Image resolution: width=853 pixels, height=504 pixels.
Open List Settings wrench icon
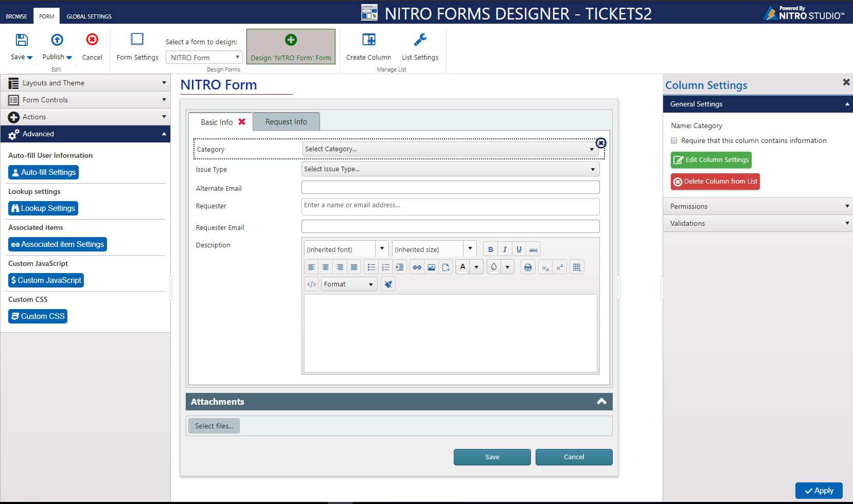(420, 40)
